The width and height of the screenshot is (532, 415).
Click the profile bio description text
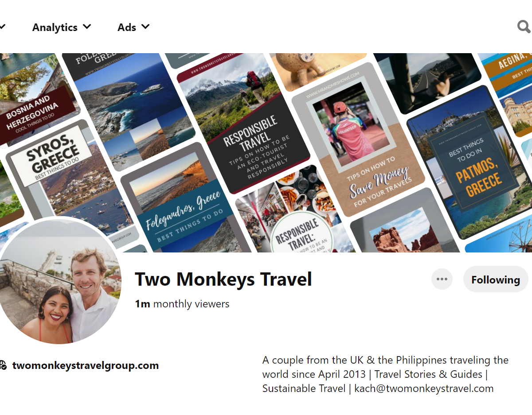[x=386, y=374]
